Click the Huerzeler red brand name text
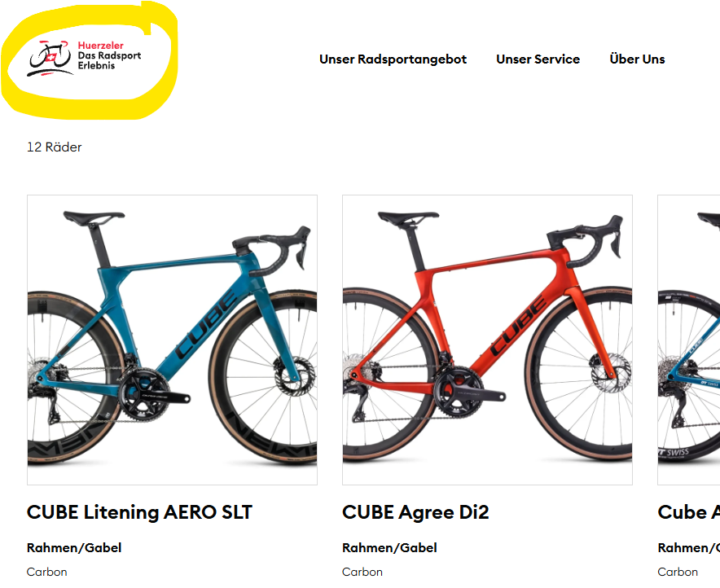Screen dimensions: 720x588 (100, 46)
